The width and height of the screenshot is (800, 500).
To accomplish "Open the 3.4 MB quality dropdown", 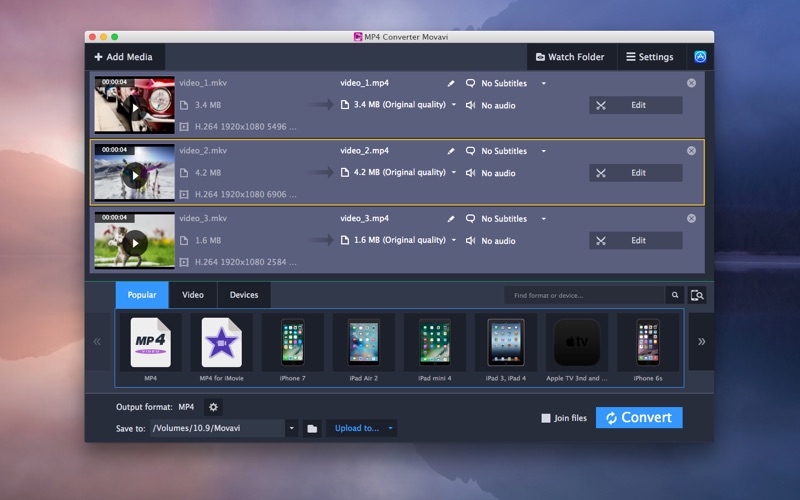I will [454, 105].
